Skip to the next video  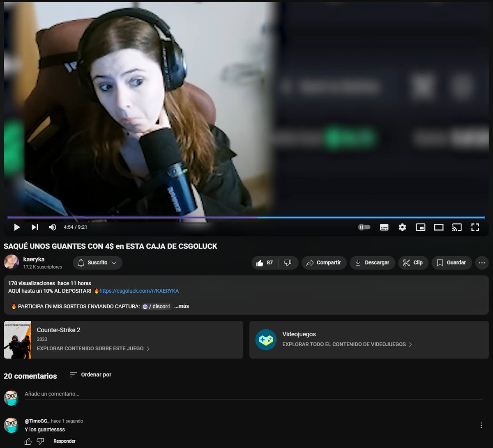35,227
